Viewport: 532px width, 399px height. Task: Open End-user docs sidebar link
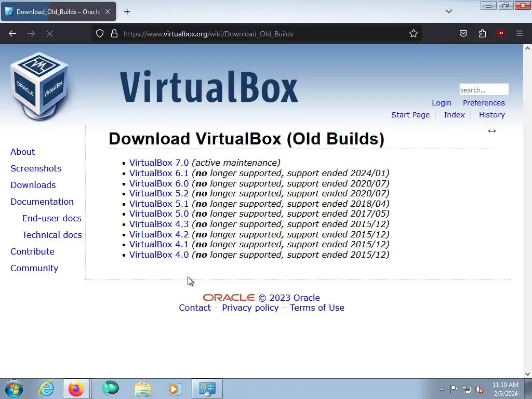click(52, 218)
